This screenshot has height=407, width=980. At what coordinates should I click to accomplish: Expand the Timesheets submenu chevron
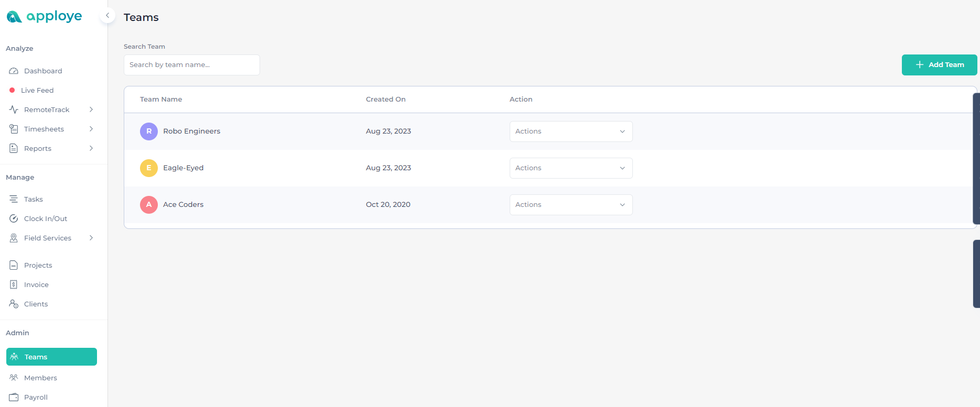pyautogui.click(x=91, y=129)
